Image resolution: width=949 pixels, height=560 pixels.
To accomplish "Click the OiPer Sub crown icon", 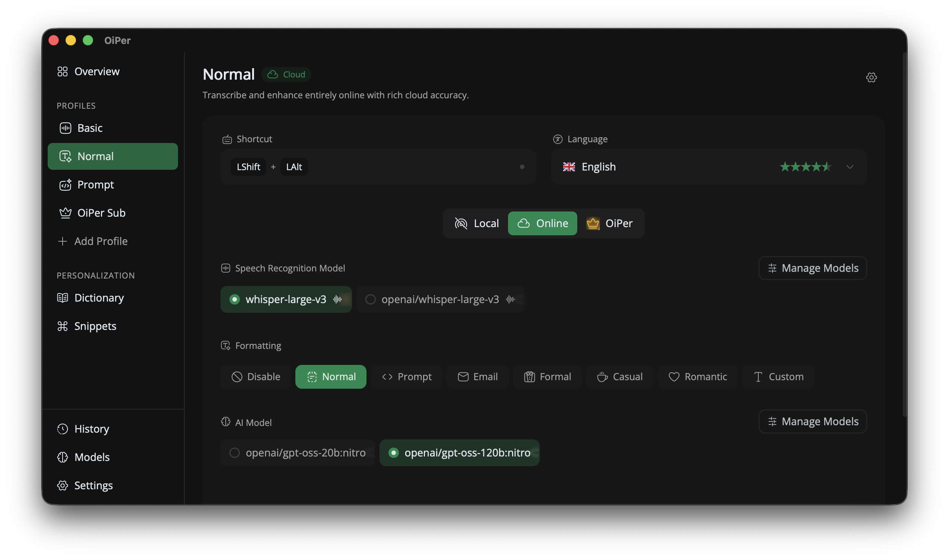I will (65, 213).
